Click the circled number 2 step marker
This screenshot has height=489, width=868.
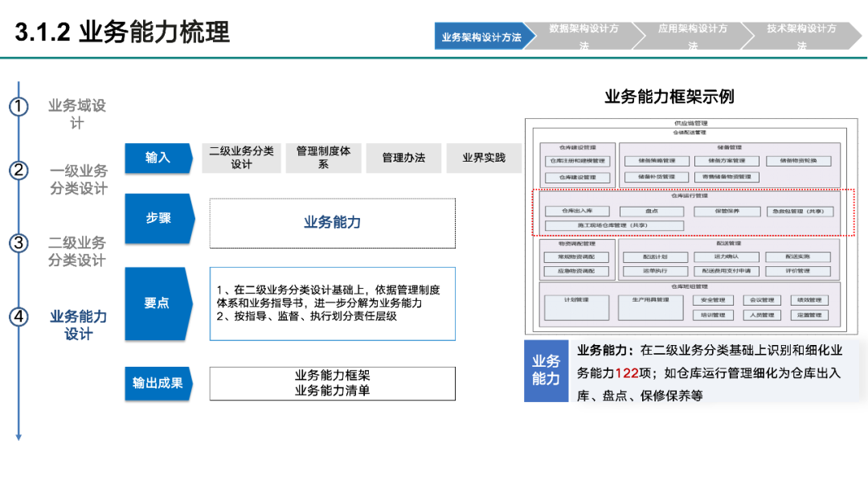[18, 170]
